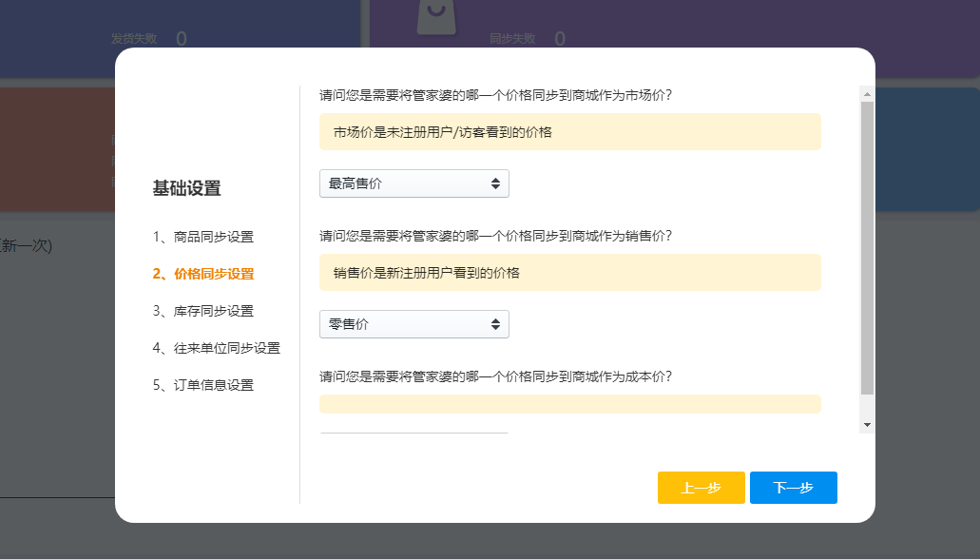Click the dialog's vertical scrollbar thumb

pyautogui.click(x=867, y=247)
